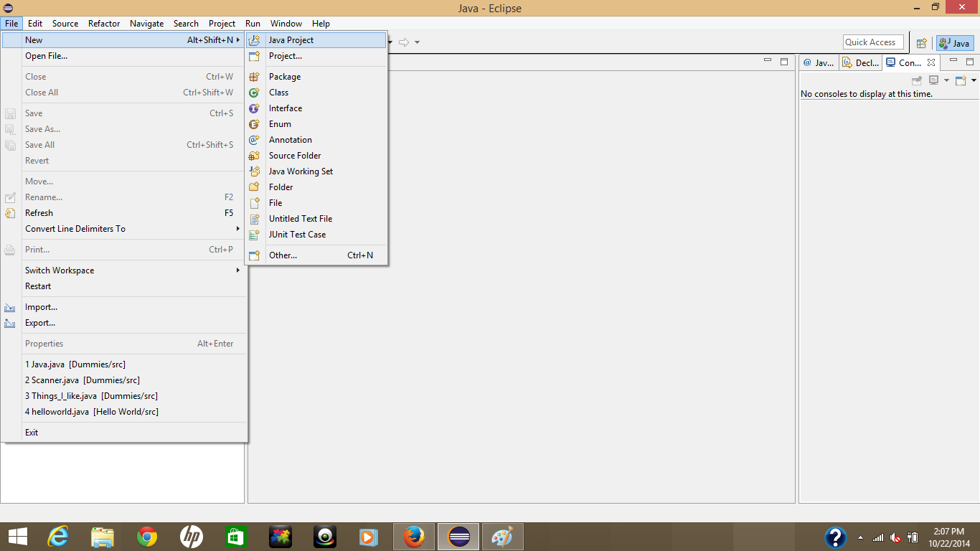Click the Refresh icon in the File menu
Image resolution: width=980 pixels, height=551 pixels.
(10, 213)
